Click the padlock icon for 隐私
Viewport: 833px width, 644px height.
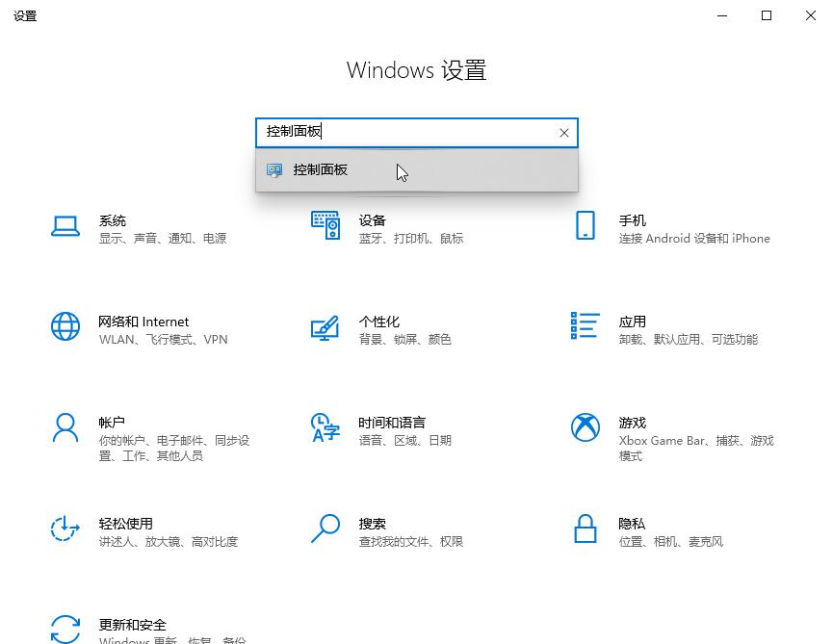pos(586,528)
